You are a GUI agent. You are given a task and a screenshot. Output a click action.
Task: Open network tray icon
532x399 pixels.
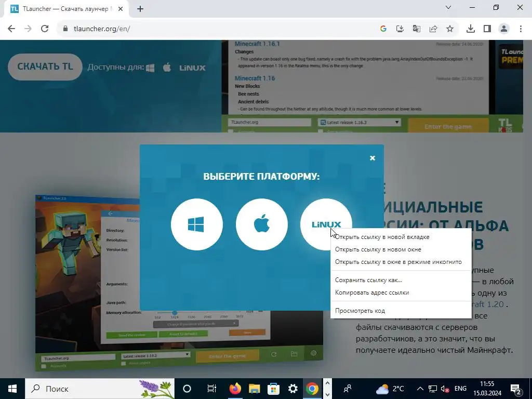coord(433,389)
